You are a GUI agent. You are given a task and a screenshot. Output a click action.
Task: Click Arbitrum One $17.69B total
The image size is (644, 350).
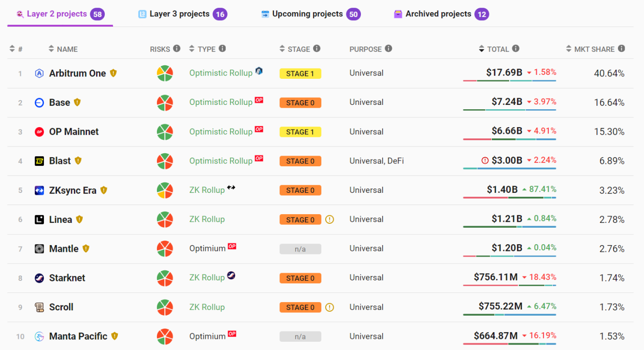(x=504, y=73)
